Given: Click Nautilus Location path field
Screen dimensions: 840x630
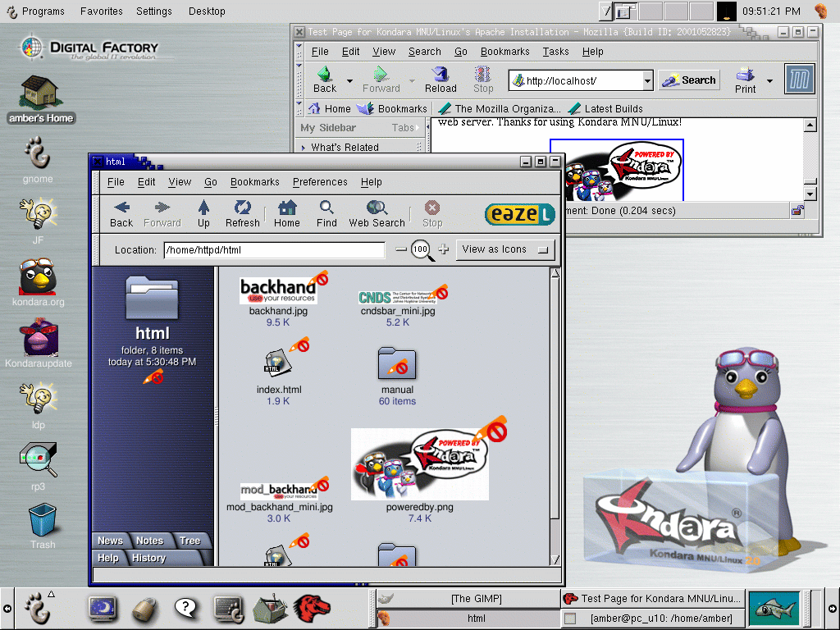Looking at the screenshot, I should (x=274, y=250).
